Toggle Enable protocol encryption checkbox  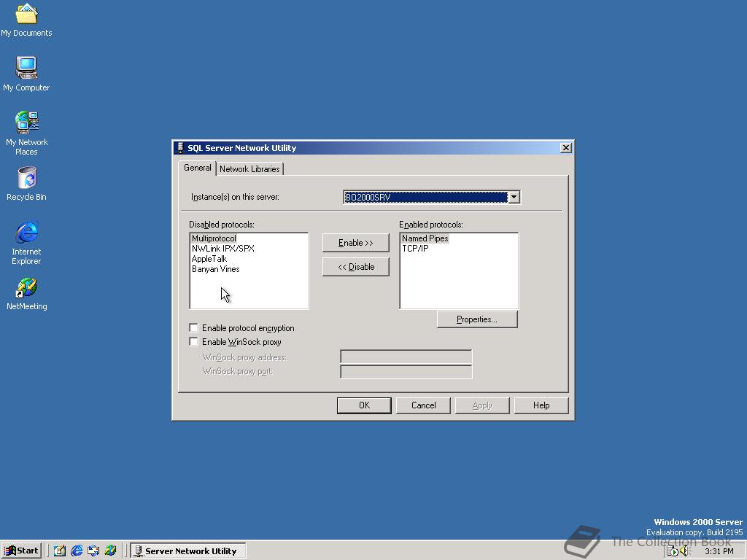193,327
